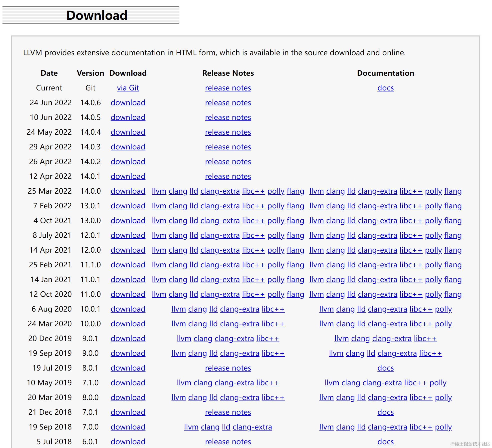Open release notes for version 14.0.2

click(228, 162)
